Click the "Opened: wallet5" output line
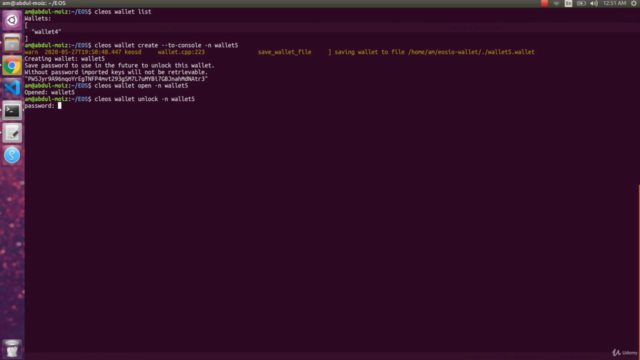Viewport: 640px width, 360px height. click(49, 92)
